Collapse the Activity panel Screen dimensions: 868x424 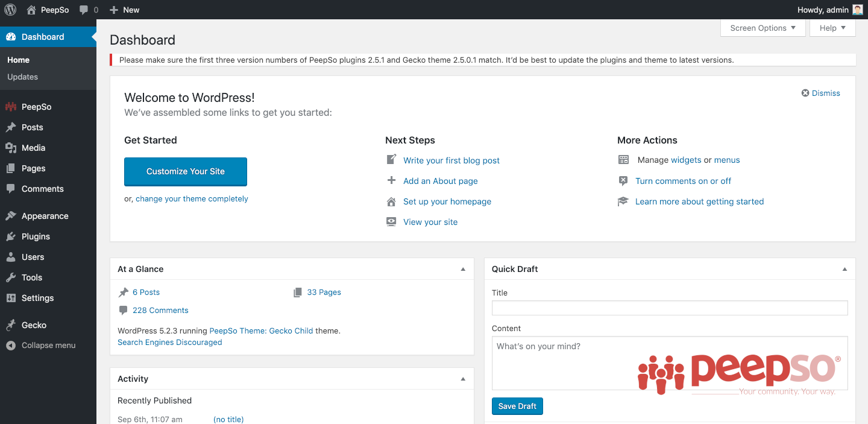click(463, 379)
